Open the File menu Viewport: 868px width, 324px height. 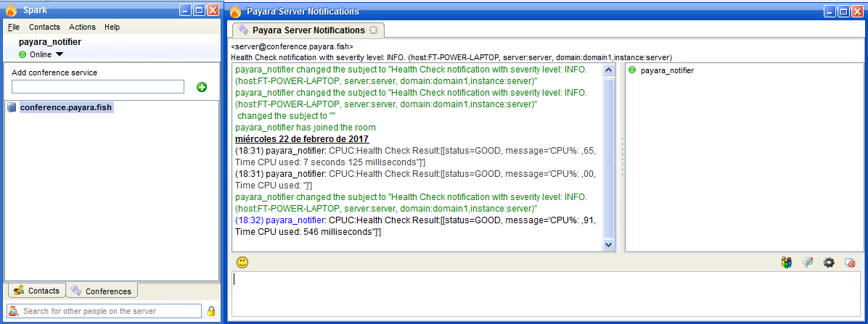tap(14, 27)
